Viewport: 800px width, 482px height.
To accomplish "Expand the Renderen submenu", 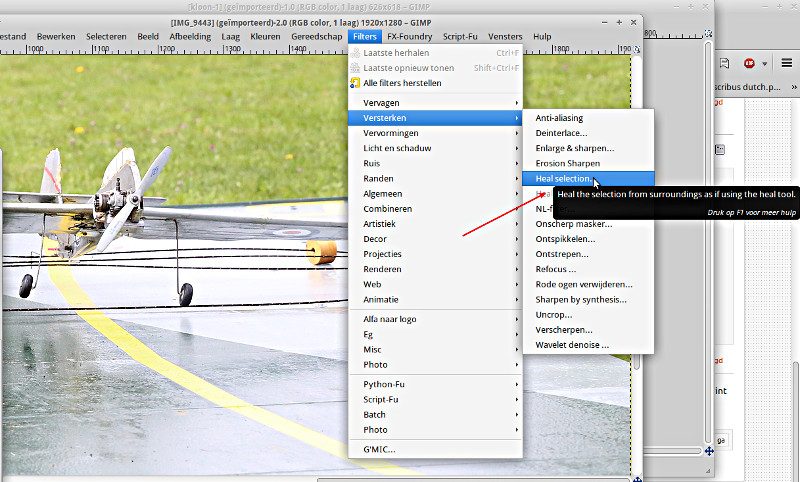I will (x=435, y=269).
